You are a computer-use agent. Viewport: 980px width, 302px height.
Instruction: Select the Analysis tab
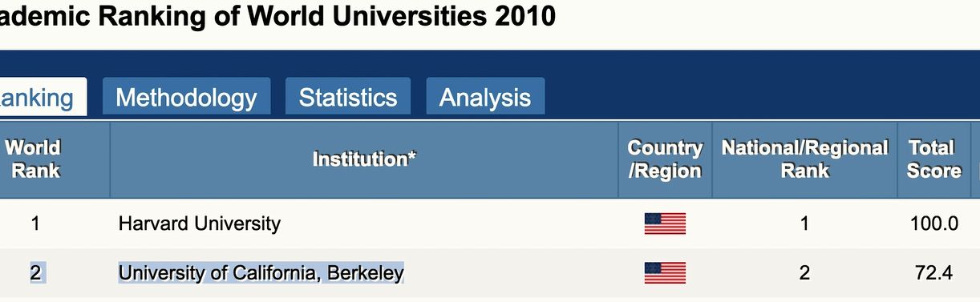tap(485, 98)
